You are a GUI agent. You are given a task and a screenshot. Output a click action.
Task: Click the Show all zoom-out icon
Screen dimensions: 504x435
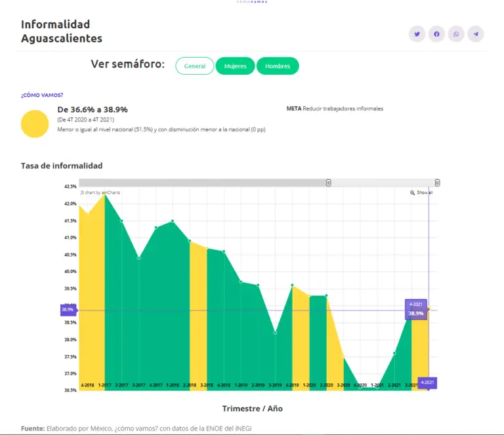click(413, 193)
